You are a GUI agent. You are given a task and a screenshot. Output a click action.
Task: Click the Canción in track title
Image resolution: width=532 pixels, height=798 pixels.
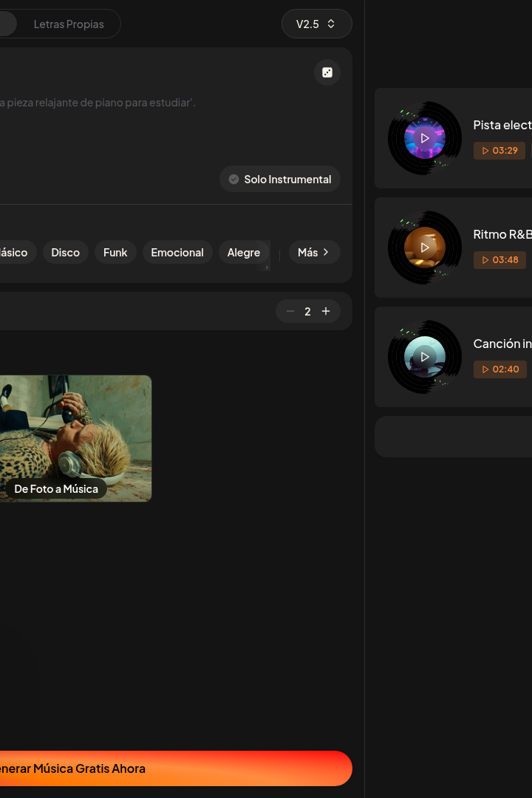click(x=502, y=344)
